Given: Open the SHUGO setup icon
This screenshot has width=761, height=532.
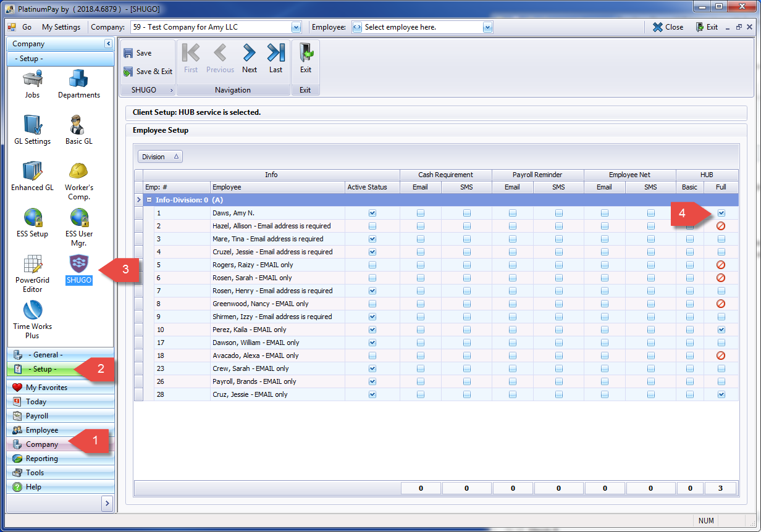Looking at the screenshot, I should pos(79,269).
